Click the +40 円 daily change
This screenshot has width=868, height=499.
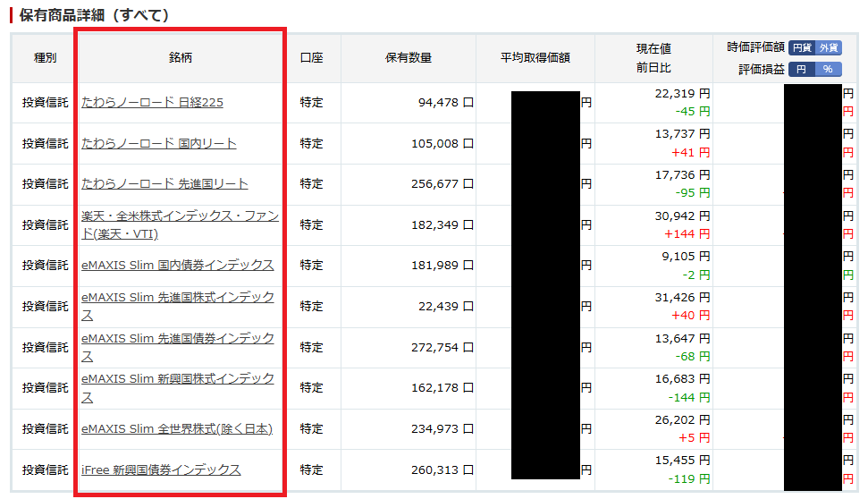tap(690, 315)
